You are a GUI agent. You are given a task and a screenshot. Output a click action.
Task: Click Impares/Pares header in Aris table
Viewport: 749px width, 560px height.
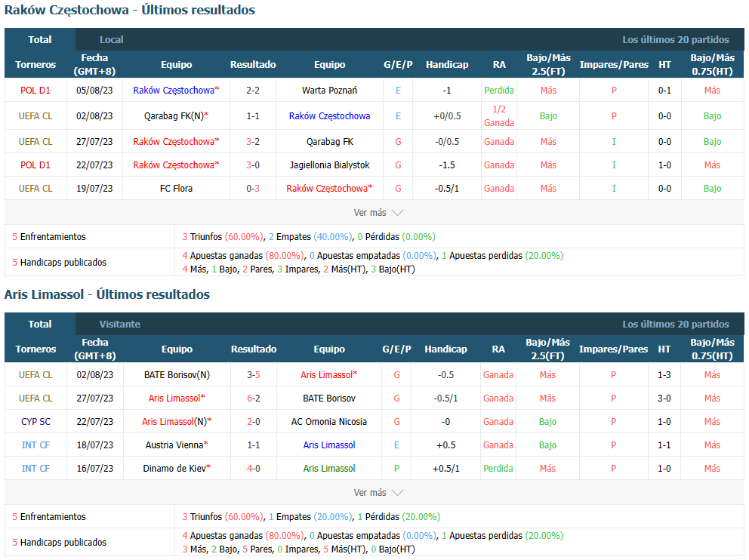click(x=613, y=349)
